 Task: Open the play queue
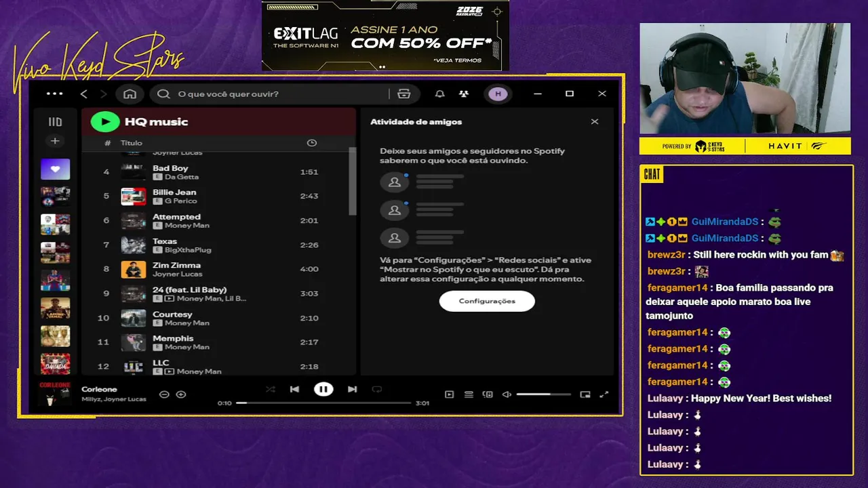pyautogui.click(x=469, y=394)
